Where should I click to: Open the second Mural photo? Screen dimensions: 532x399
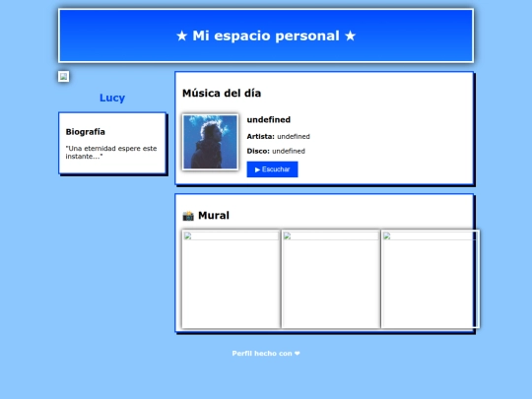pyautogui.click(x=331, y=279)
